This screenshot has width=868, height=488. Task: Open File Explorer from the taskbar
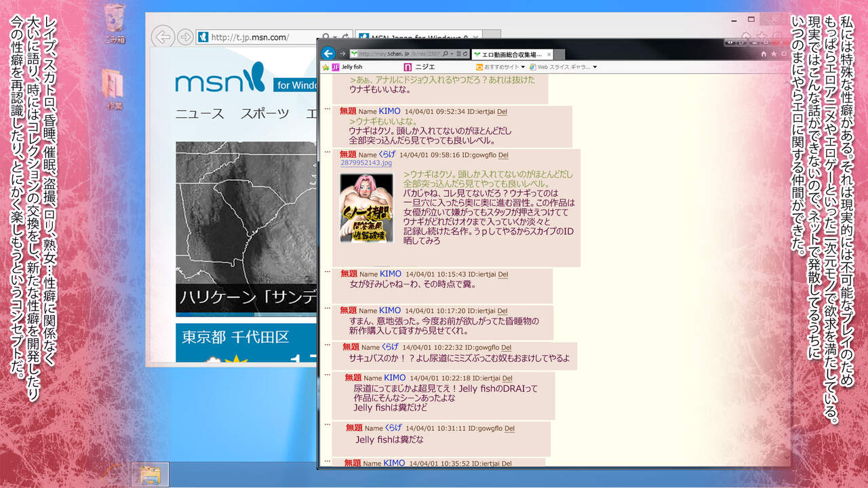(x=150, y=474)
